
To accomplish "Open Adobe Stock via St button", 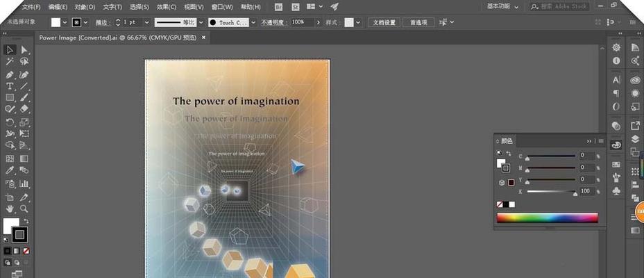I will pyautogui.click(x=296, y=6).
